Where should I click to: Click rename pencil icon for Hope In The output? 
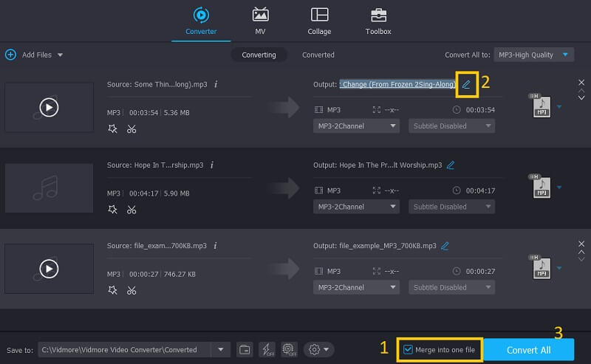[x=451, y=165]
